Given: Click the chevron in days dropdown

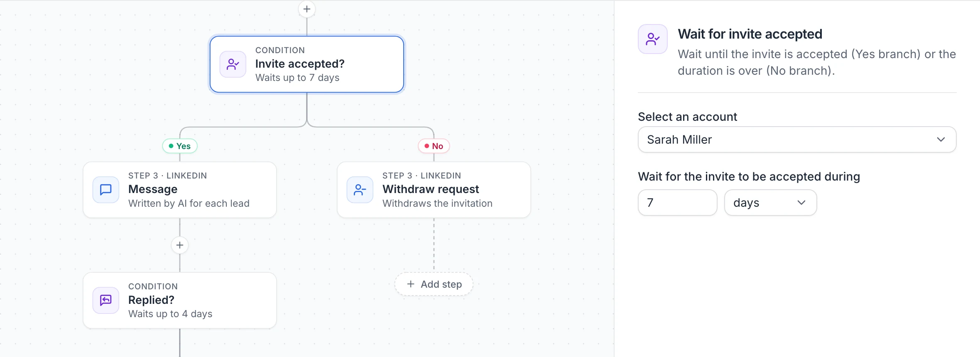Looking at the screenshot, I should click(801, 203).
